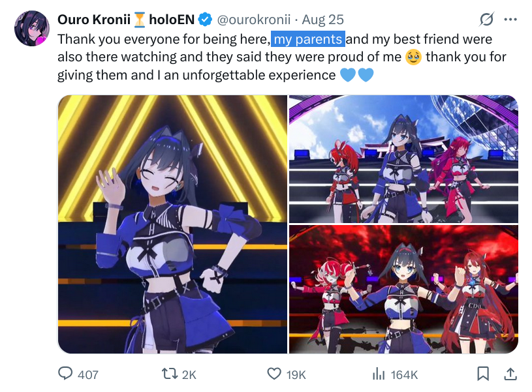532x392 pixels.
Task: Open Ouro Kronii's profile avatar
Action: tap(32, 29)
